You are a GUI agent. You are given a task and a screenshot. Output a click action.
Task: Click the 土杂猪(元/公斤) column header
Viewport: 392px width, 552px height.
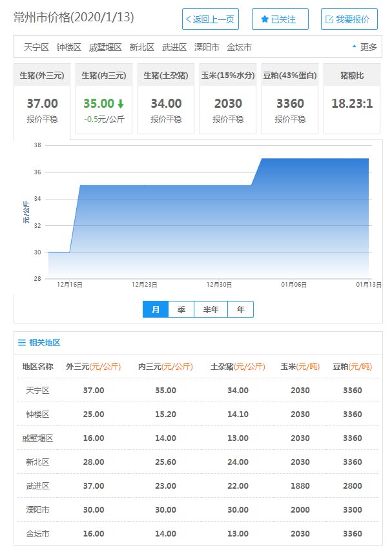[238, 367]
